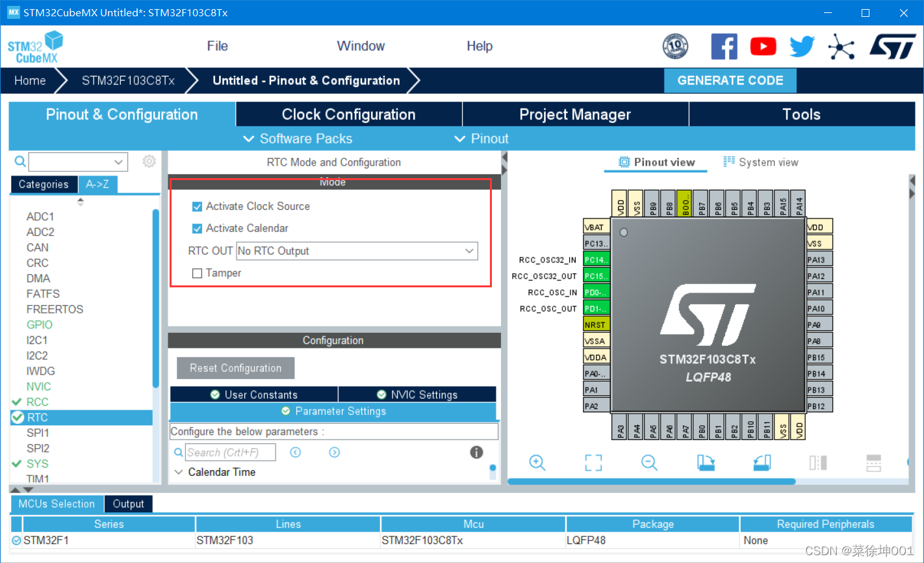The width and height of the screenshot is (924, 563).
Task: Rotate chip counter-clockwise
Action: (762, 462)
